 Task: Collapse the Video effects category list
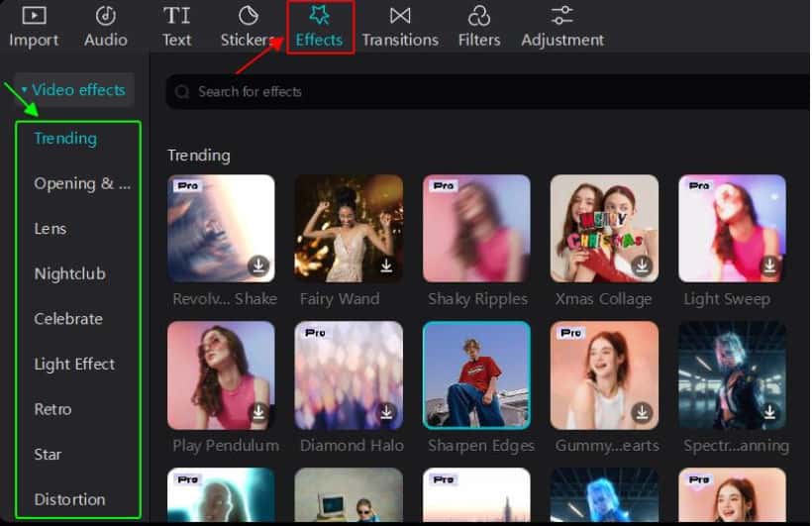(x=25, y=90)
